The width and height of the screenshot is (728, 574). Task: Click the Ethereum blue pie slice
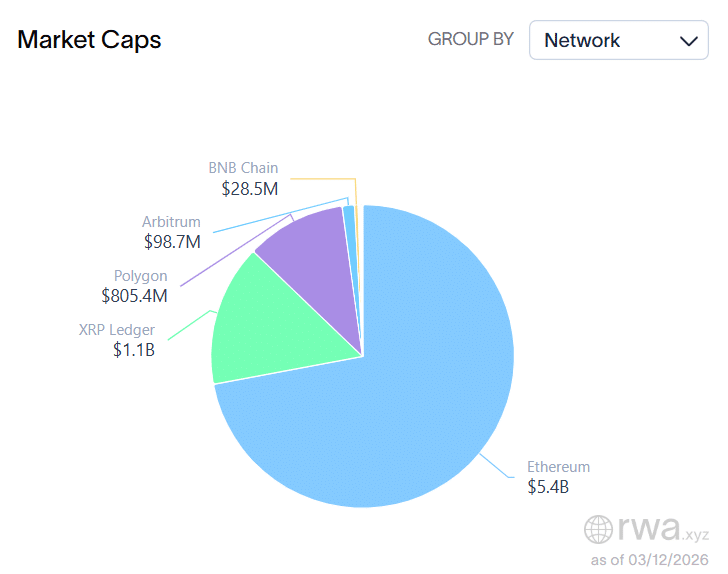(x=420, y=400)
